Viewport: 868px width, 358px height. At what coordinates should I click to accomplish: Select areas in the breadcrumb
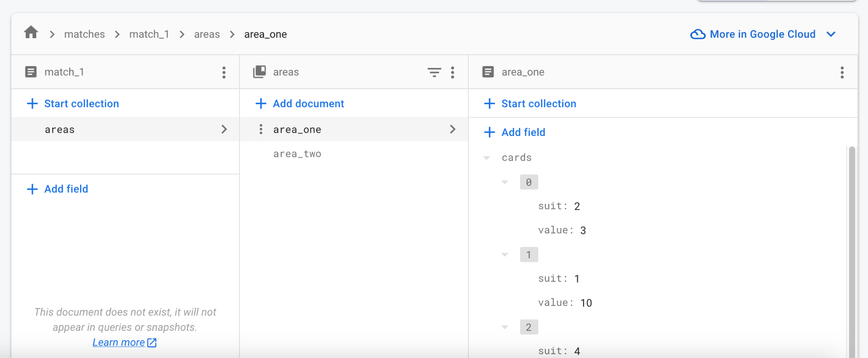tap(207, 34)
